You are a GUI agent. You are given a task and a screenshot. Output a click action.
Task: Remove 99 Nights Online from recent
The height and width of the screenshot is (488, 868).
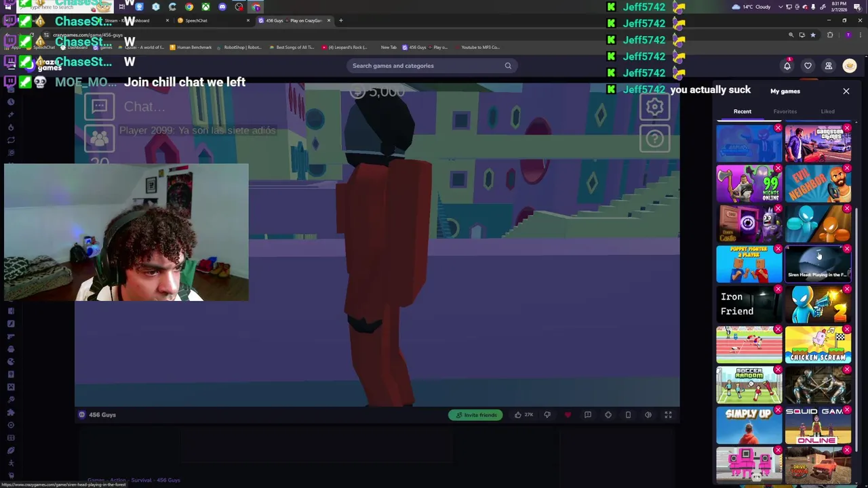tap(778, 169)
